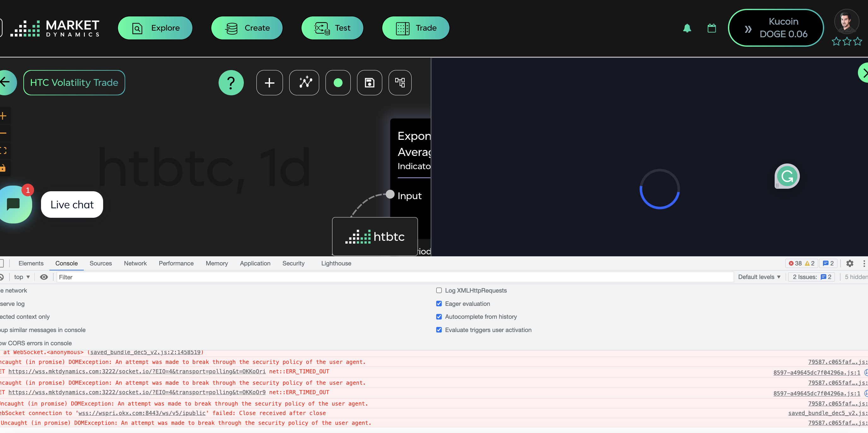Expand the Kucoin DOGE exchange selector
This screenshot has width=868, height=433.
tap(775, 28)
